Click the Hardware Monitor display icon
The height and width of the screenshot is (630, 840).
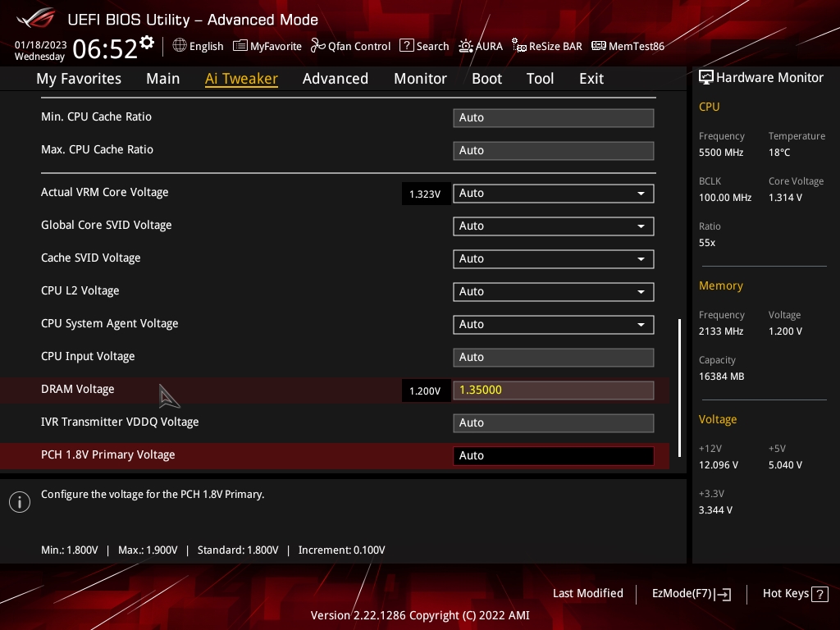(706, 78)
